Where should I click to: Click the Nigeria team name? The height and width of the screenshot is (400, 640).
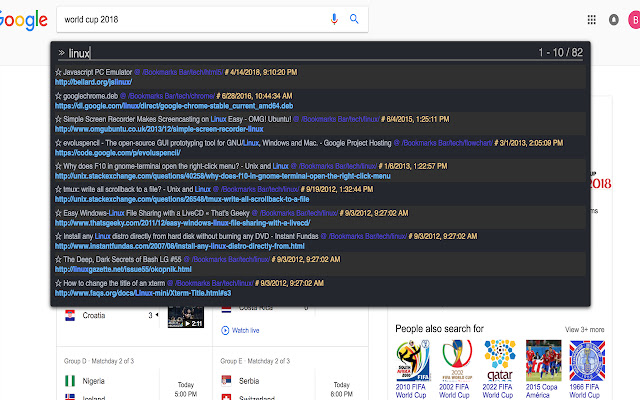pos(93,381)
